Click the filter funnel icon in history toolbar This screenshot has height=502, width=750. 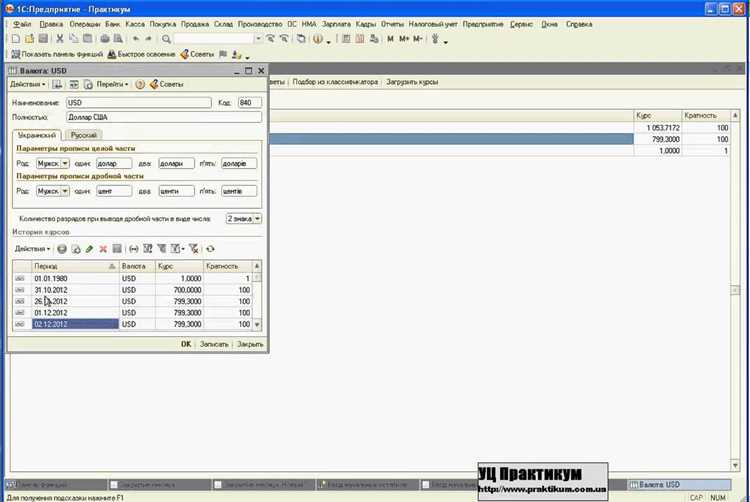(x=162, y=249)
